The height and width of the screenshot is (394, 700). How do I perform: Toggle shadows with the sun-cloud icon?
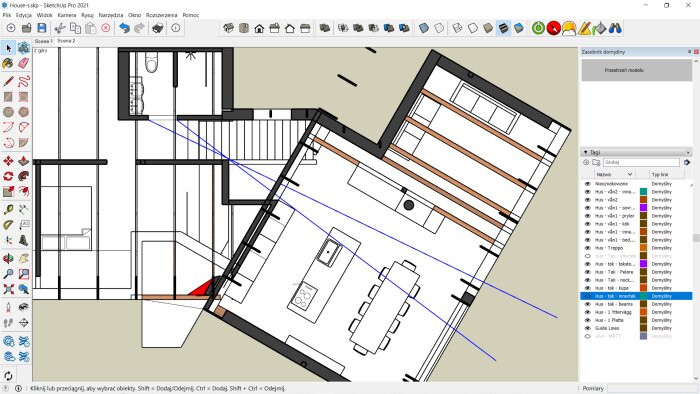click(x=569, y=28)
